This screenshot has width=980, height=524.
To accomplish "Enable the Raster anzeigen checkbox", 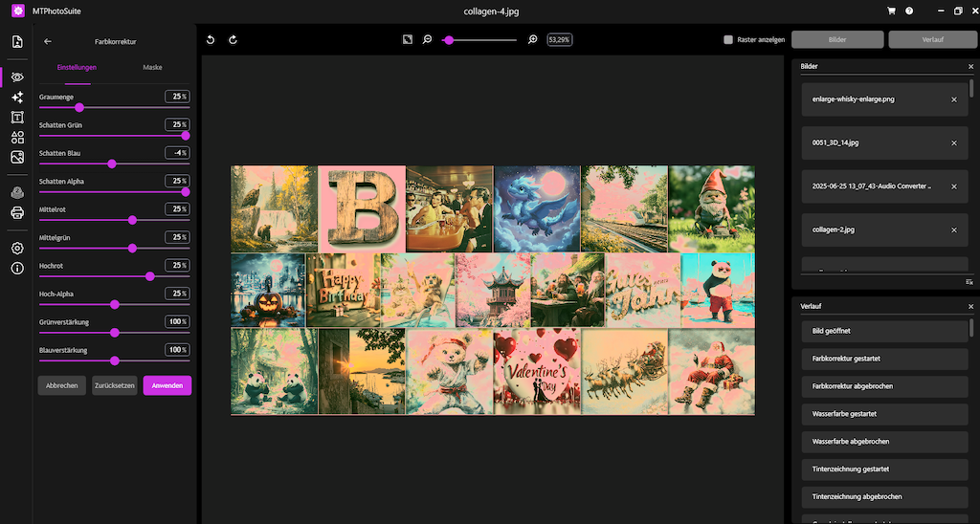I will (728, 40).
